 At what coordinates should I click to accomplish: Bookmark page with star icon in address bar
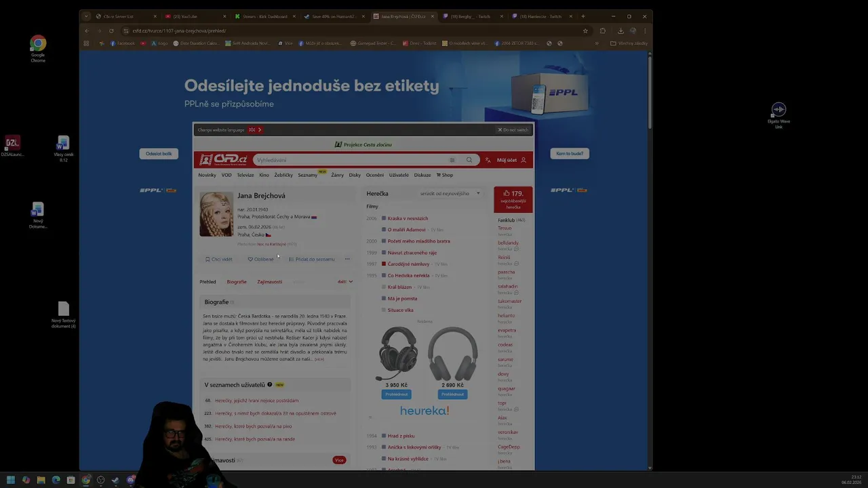pos(585,30)
